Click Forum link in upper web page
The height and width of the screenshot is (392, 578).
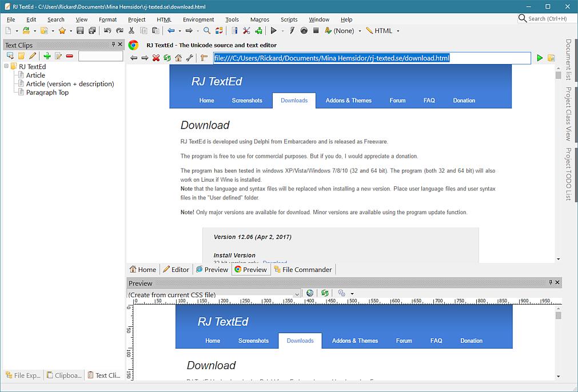coord(397,100)
